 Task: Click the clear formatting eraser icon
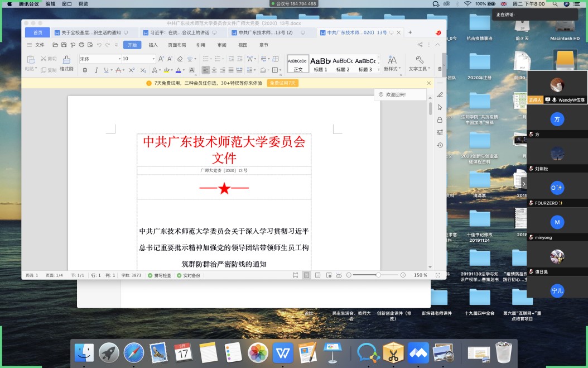(180, 59)
